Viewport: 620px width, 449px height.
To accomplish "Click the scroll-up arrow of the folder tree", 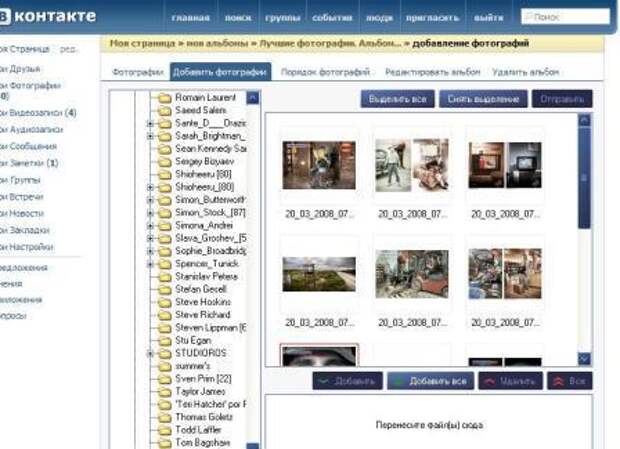I will click(252, 98).
